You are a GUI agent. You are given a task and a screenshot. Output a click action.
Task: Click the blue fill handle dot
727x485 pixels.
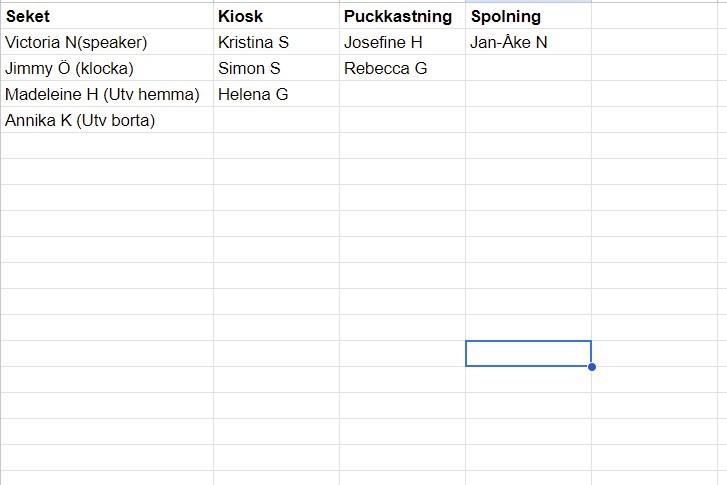click(592, 367)
